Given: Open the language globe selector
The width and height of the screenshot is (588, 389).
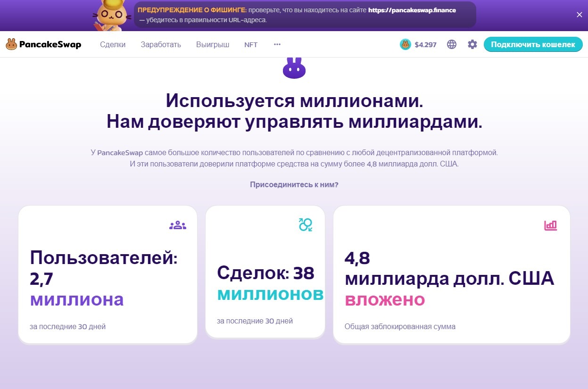Looking at the screenshot, I should [x=452, y=44].
